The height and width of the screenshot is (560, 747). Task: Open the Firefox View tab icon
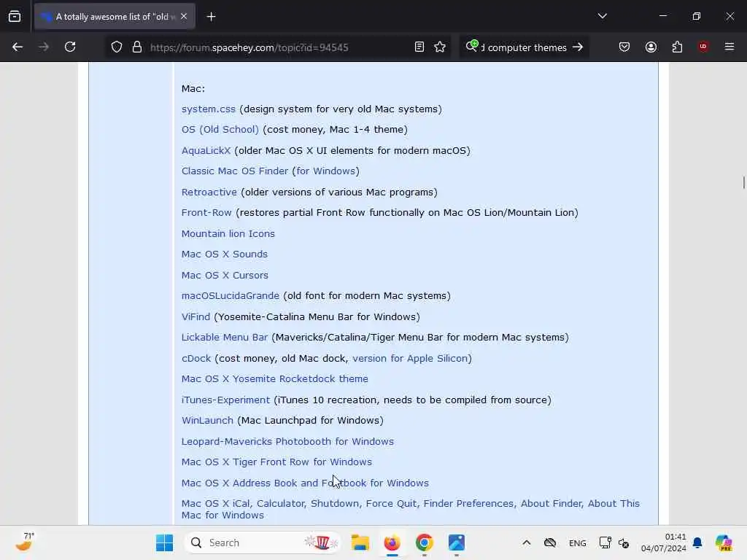click(15, 17)
